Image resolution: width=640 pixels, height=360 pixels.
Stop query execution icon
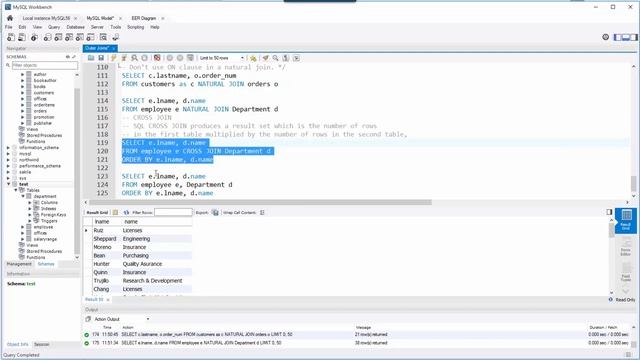coord(144,58)
